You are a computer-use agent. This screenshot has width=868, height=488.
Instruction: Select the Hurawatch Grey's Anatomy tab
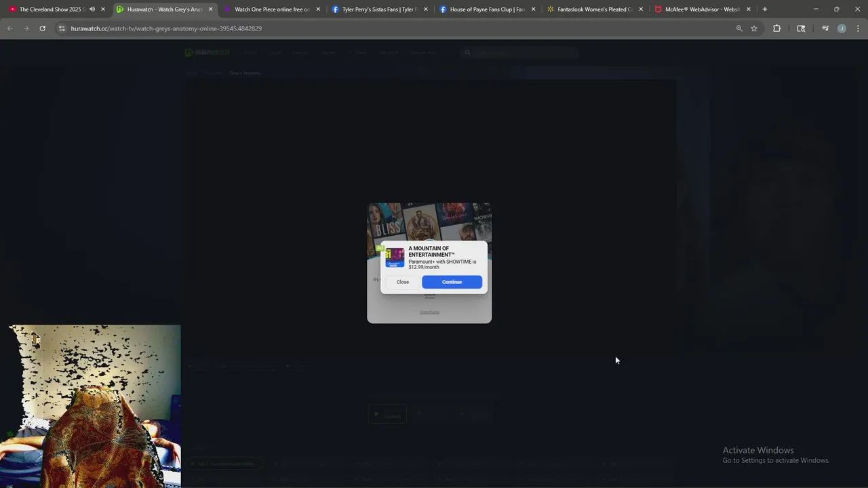click(x=165, y=9)
